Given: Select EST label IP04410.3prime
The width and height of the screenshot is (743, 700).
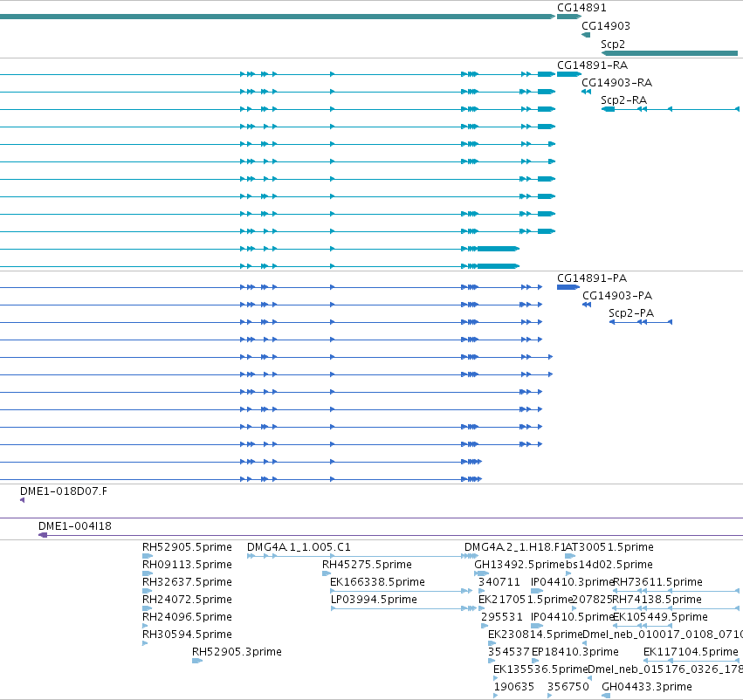Looking at the screenshot, I should point(573,582).
